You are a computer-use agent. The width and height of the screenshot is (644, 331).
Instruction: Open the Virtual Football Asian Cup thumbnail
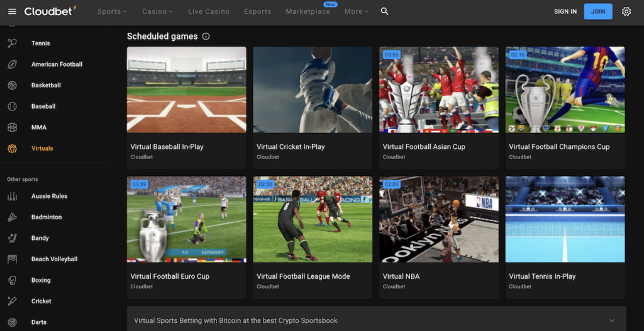(438, 90)
